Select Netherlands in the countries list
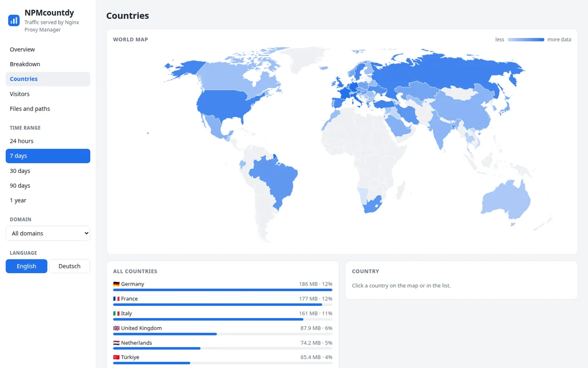This screenshot has width=588, height=368. coord(223,345)
